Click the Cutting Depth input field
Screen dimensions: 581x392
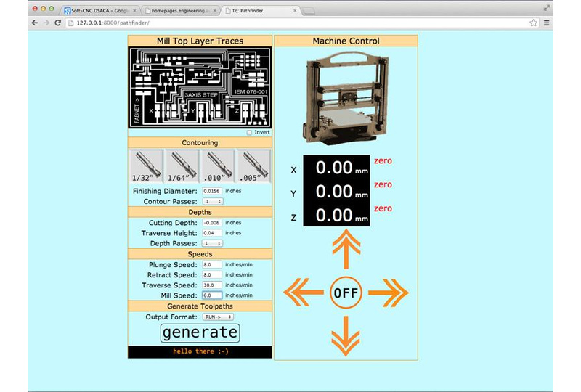[212, 222]
